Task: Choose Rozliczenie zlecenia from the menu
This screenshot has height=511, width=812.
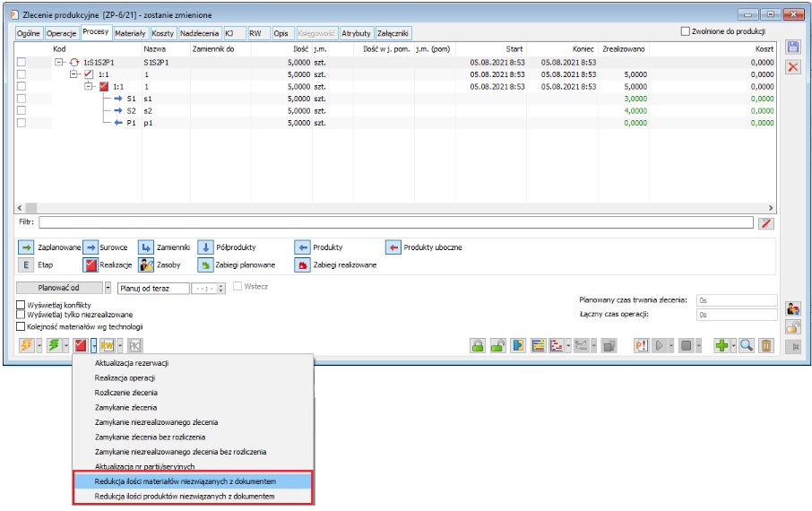Action: click(x=126, y=393)
